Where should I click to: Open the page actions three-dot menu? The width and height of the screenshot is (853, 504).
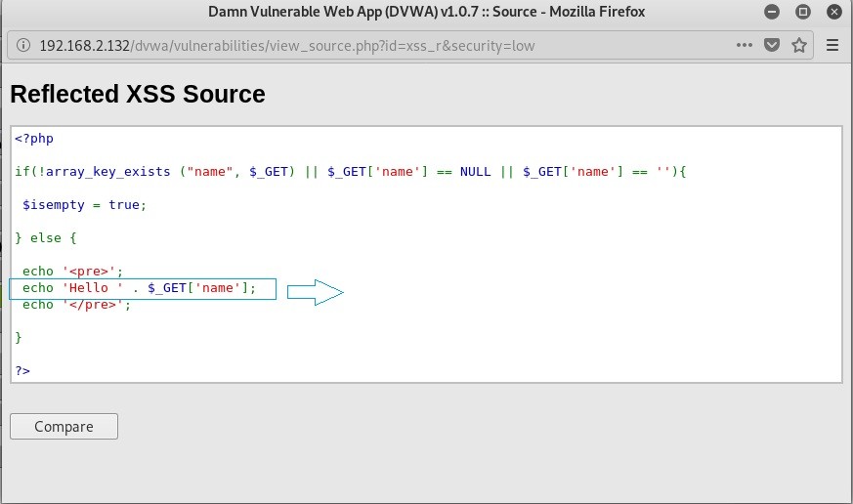pos(745,46)
